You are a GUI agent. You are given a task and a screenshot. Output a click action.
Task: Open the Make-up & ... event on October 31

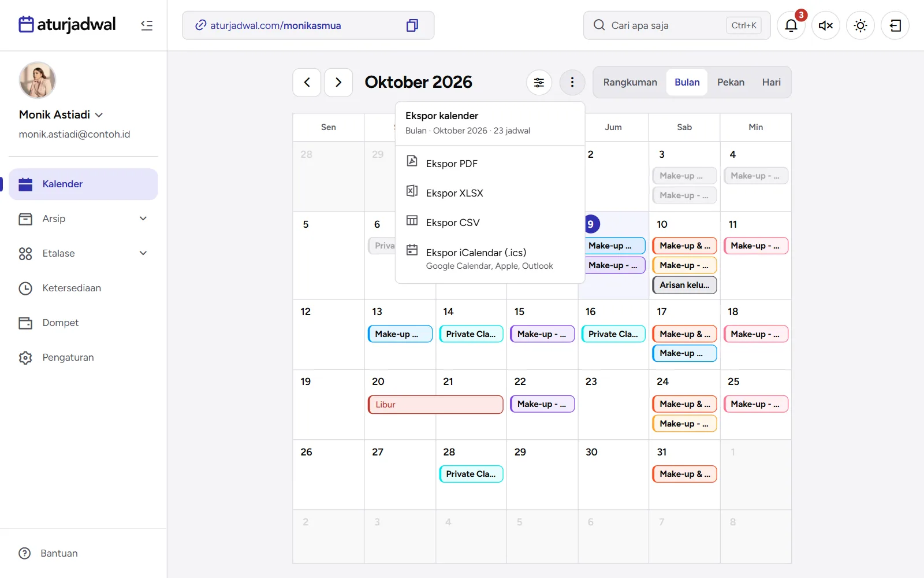(x=684, y=474)
